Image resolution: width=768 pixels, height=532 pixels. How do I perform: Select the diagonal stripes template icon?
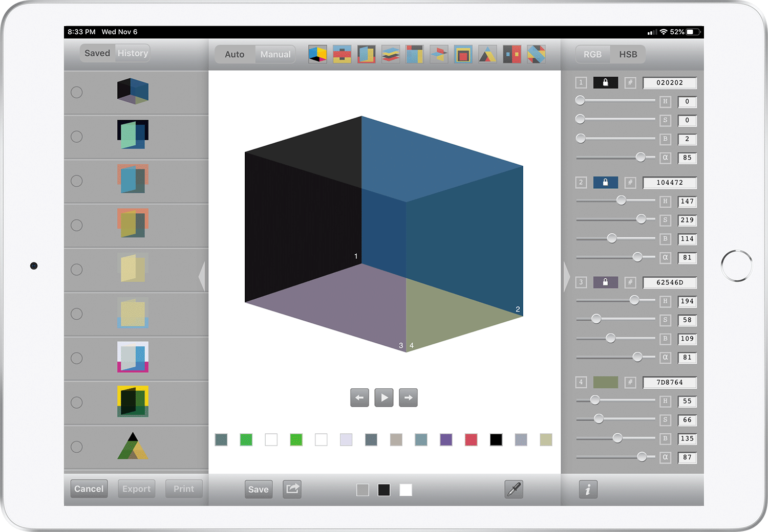click(536, 54)
